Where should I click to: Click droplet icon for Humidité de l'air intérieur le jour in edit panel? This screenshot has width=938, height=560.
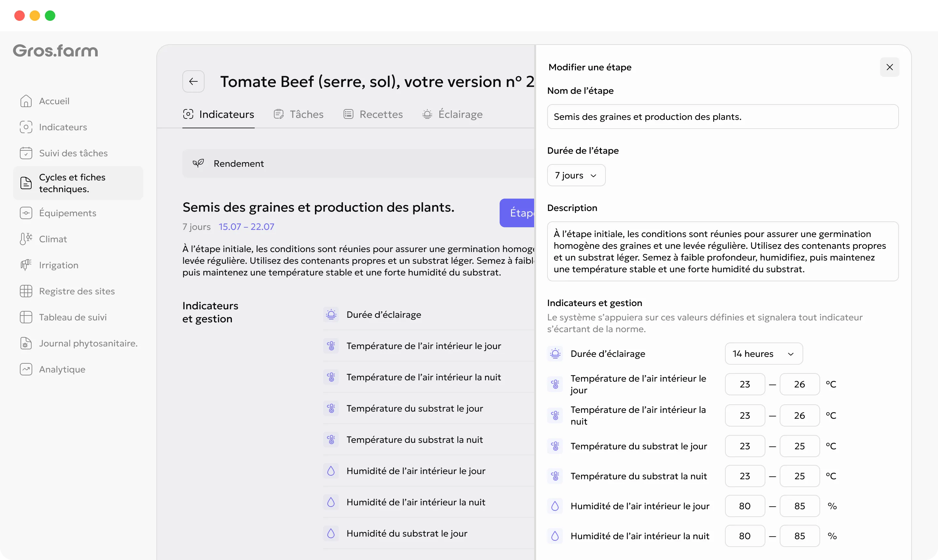click(x=555, y=506)
